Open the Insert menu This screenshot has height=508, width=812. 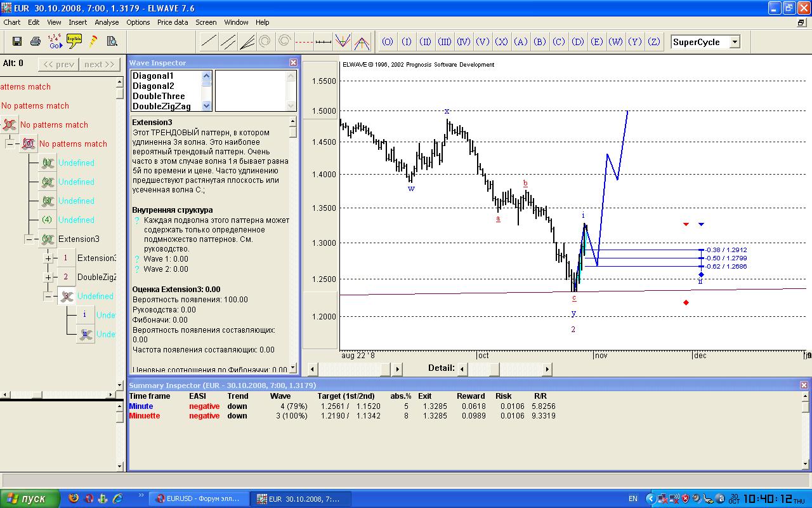pyautogui.click(x=78, y=22)
